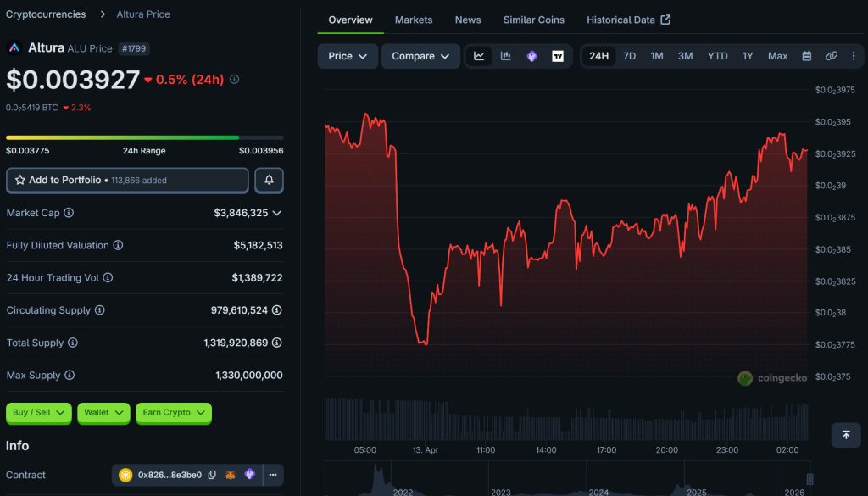Switch chart to candlestick view

[x=506, y=55]
